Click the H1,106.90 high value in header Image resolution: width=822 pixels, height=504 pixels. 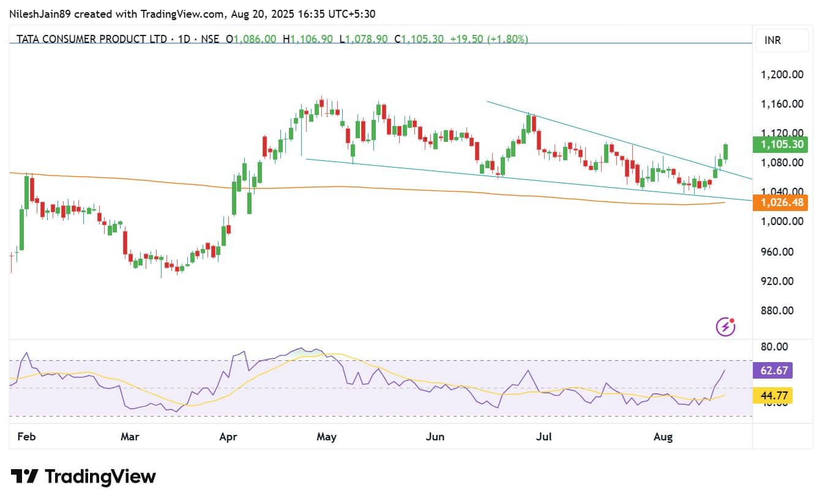308,39
